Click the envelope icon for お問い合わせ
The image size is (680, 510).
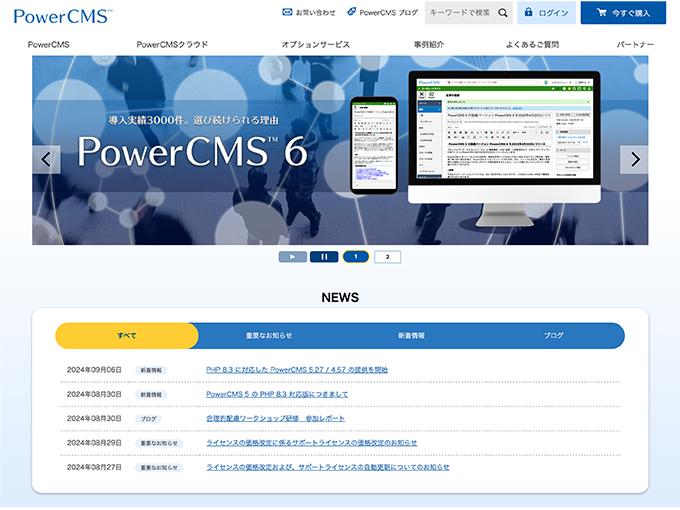pos(287,12)
